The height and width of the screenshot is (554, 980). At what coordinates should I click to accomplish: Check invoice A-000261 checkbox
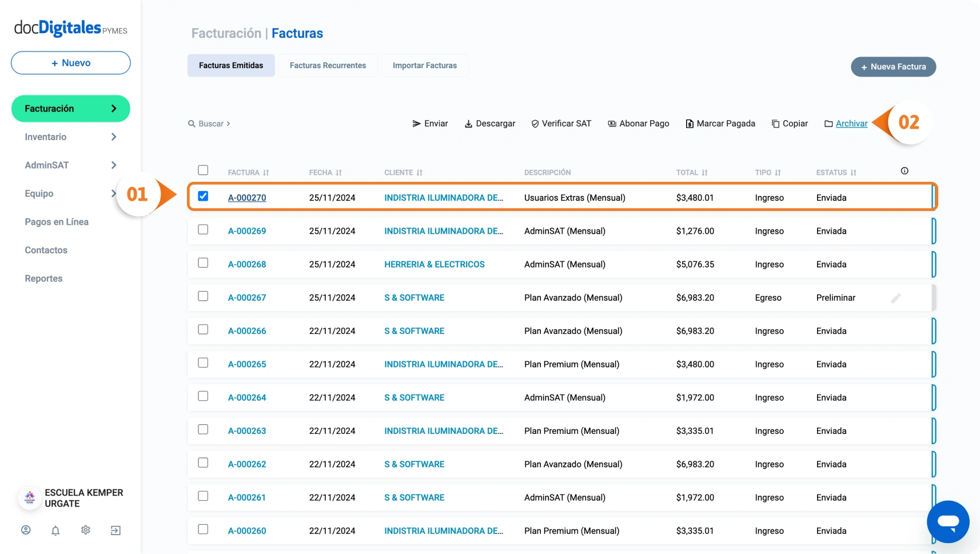203,496
